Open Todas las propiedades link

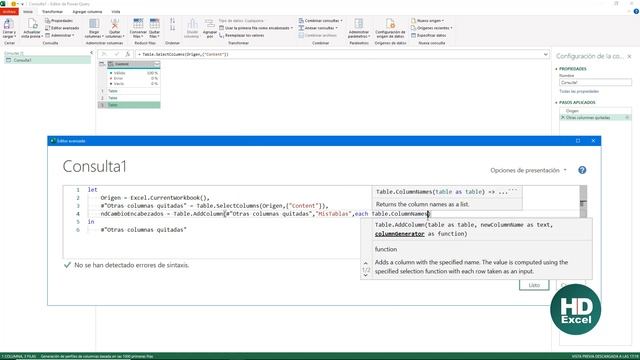click(x=579, y=91)
